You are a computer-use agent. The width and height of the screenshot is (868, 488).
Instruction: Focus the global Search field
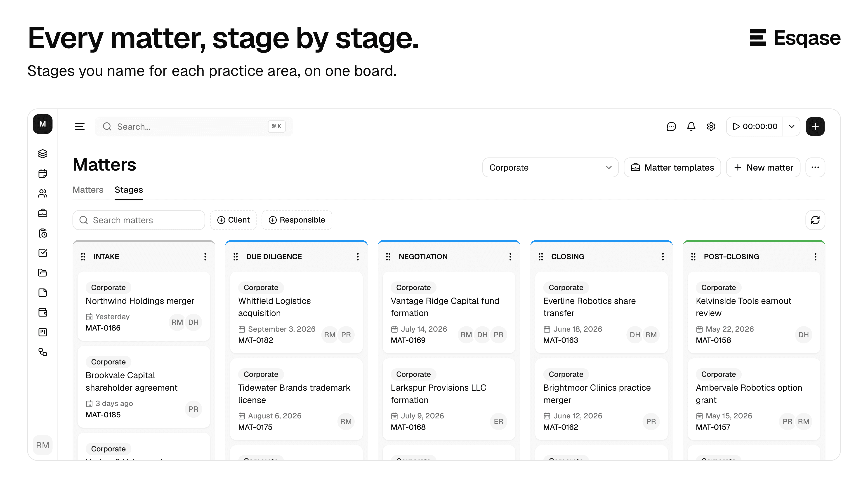(194, 127)
